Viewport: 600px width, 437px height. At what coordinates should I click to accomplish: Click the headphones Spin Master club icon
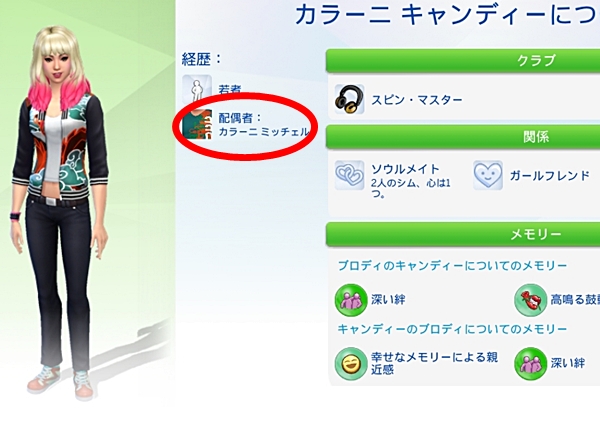(349, 99)
